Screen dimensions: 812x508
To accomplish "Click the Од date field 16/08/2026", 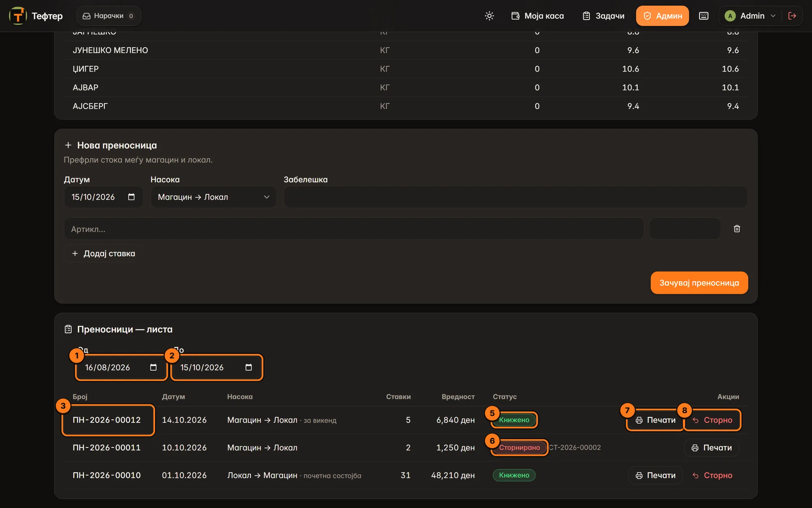I will 121,367.
